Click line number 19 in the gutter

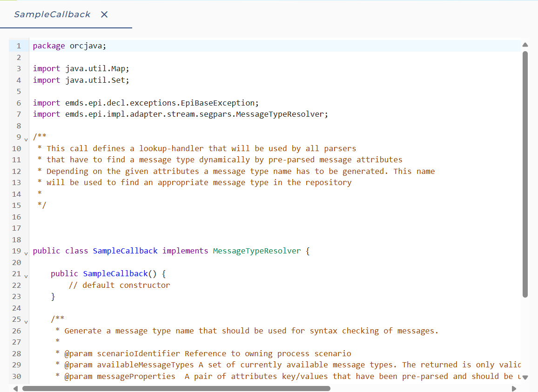(16, 251)
